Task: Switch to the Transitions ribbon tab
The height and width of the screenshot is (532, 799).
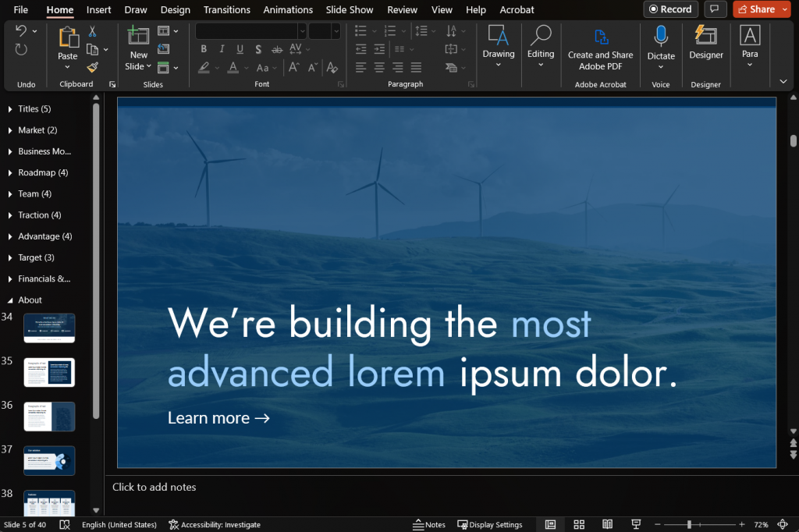Action: click(x=226, y=9)
